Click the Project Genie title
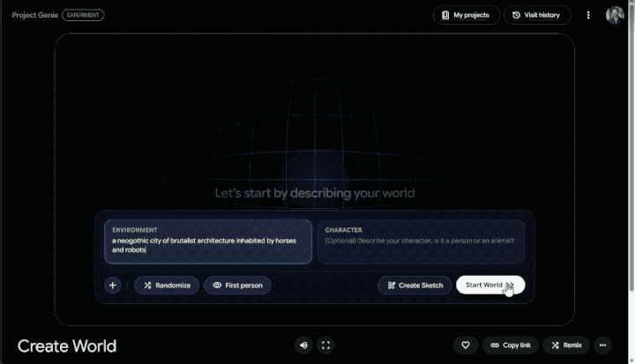The width and height of the screenshot is (635, 364). pyautogui.click(x=34, y=15)
